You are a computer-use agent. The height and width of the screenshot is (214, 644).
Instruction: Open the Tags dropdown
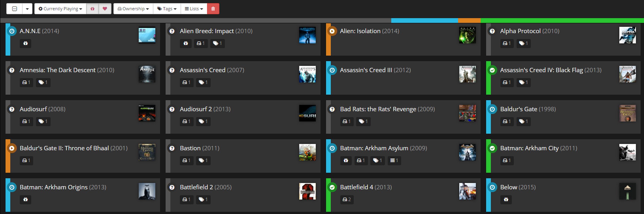[167, 9]
